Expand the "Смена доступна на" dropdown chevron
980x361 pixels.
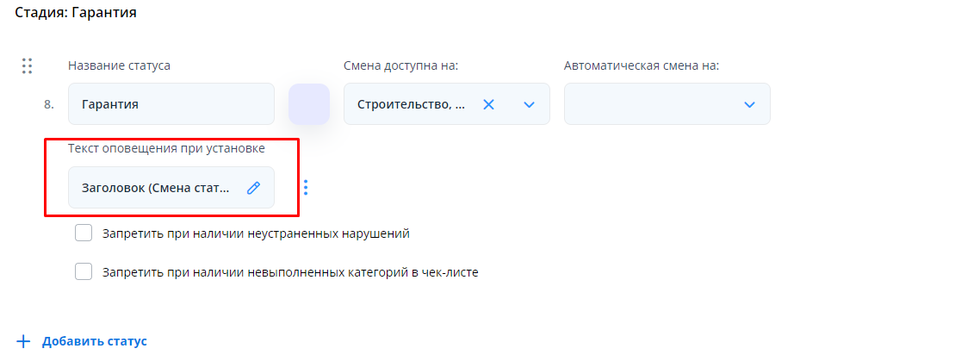click(529, 104)
